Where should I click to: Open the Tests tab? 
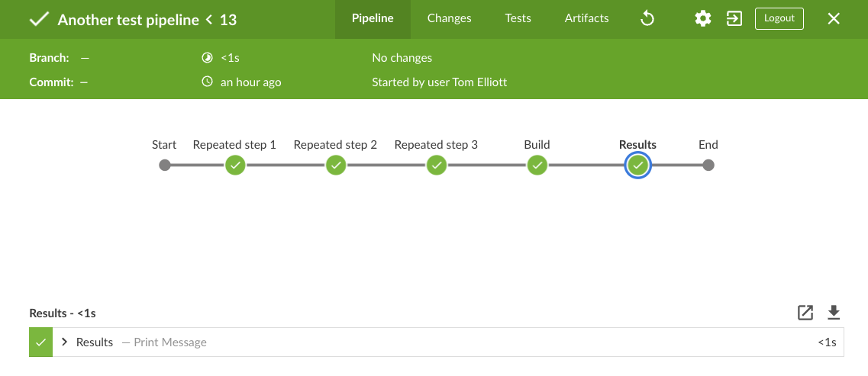pyautogui.click(x=518, y=18)
